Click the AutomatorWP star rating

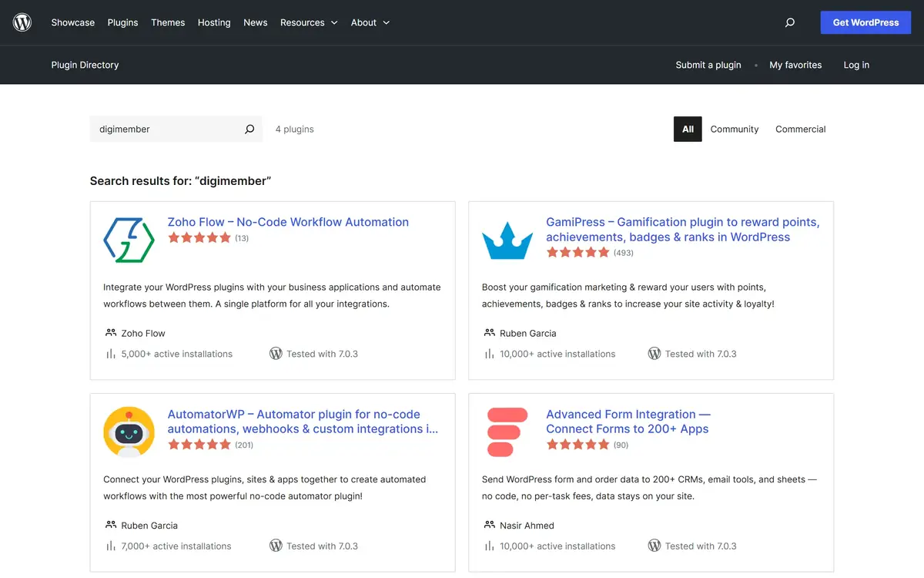[x=199, y=445]
